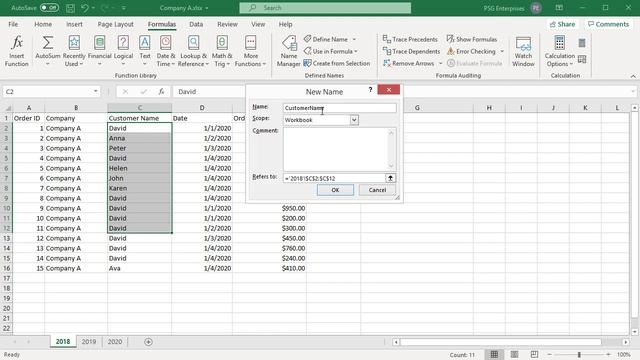
Task: Switch to Page Layout view
Action: [514, 354]
